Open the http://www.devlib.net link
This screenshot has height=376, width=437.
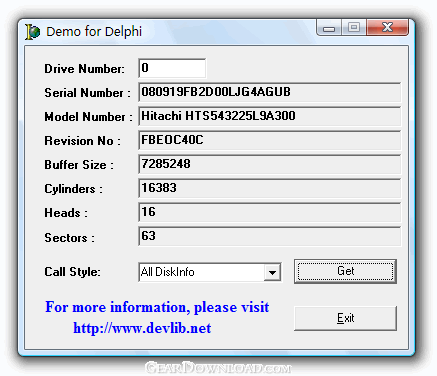(x=142, y=328)
